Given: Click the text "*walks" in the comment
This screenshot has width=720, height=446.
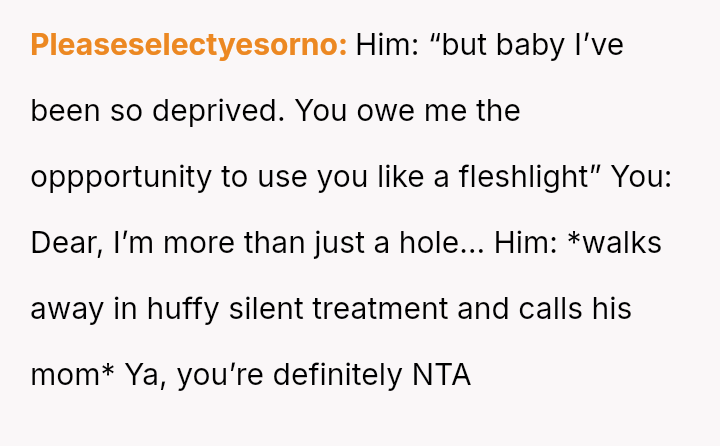Looking at the screenshot, I should [x=614, y=242].
